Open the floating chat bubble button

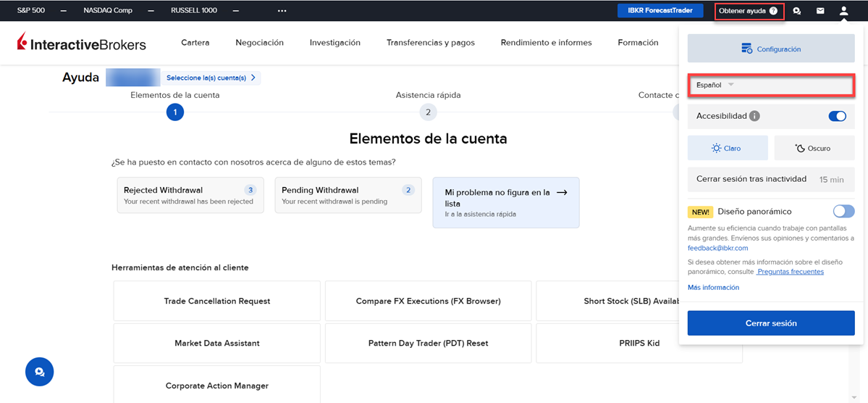point(39,371)
